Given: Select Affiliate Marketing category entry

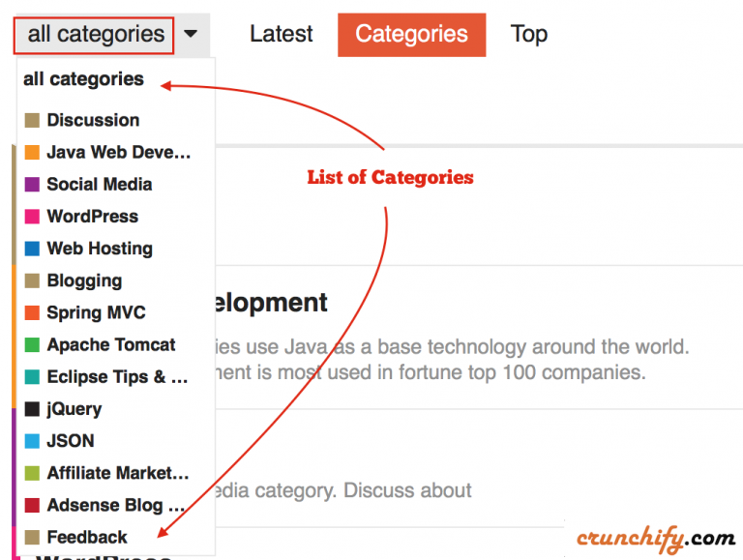Looking at the screenshot, I should [x=117, y=473].
